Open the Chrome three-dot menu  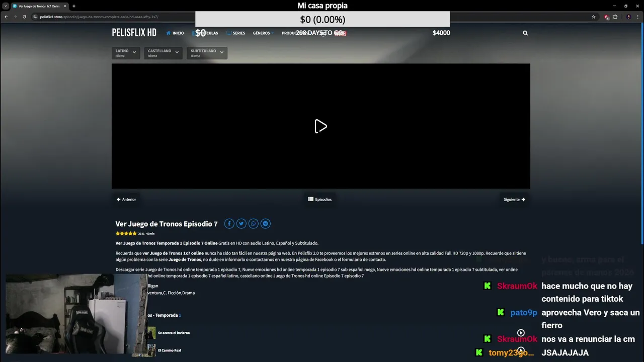pyautogui.click(x=638, y=17)
